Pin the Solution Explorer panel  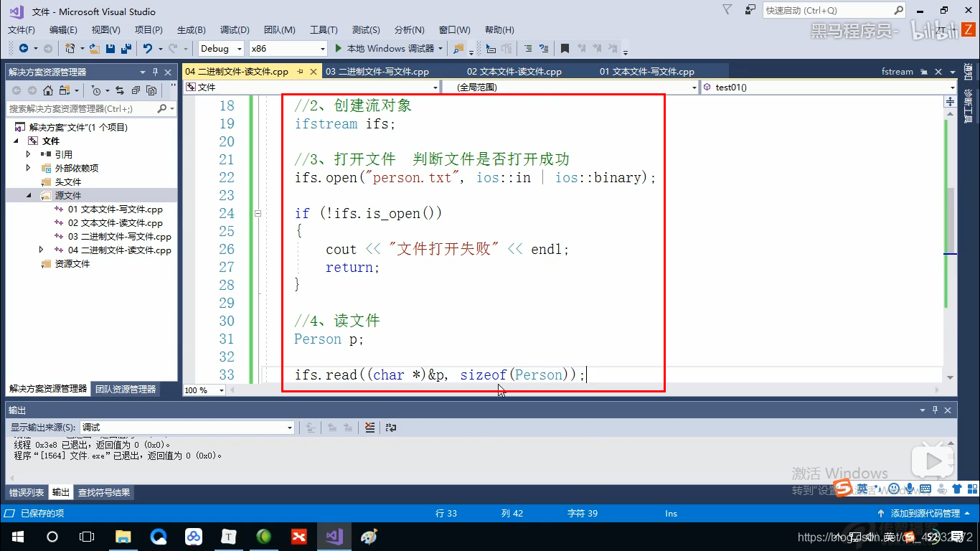(x=155, y=72)
